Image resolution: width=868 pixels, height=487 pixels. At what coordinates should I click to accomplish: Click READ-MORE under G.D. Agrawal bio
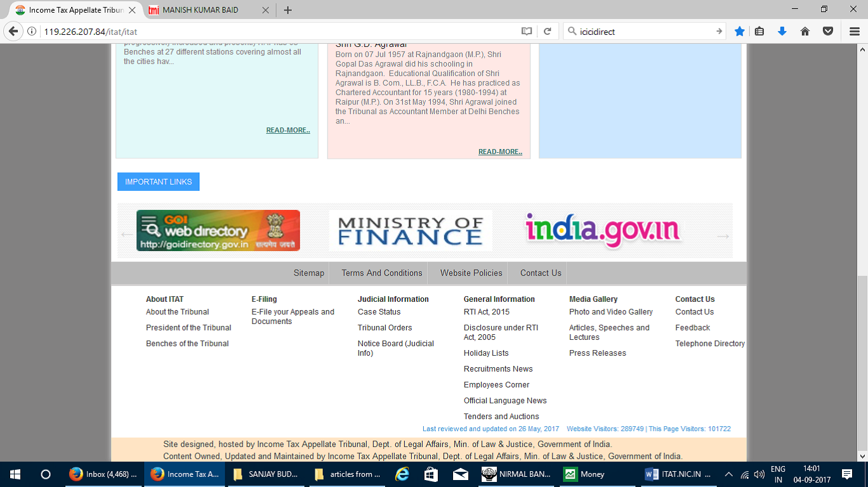pyautogui.click(x=500, y=152)
